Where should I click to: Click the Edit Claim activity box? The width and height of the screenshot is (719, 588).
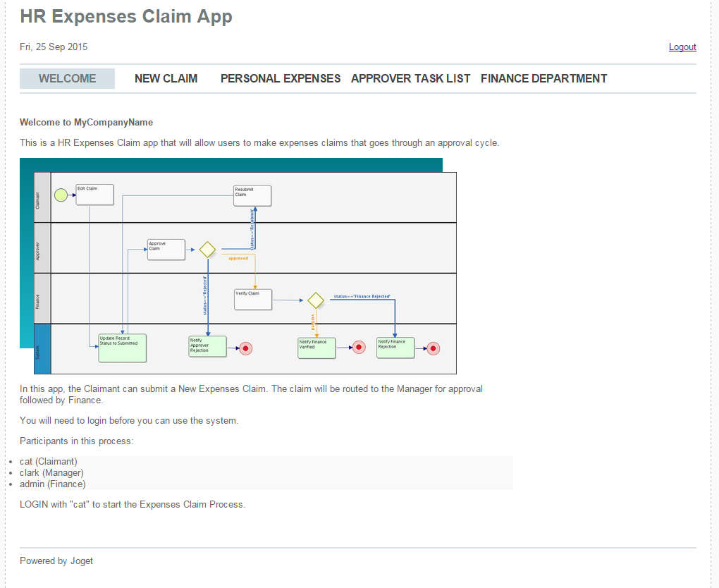point(94,195)
